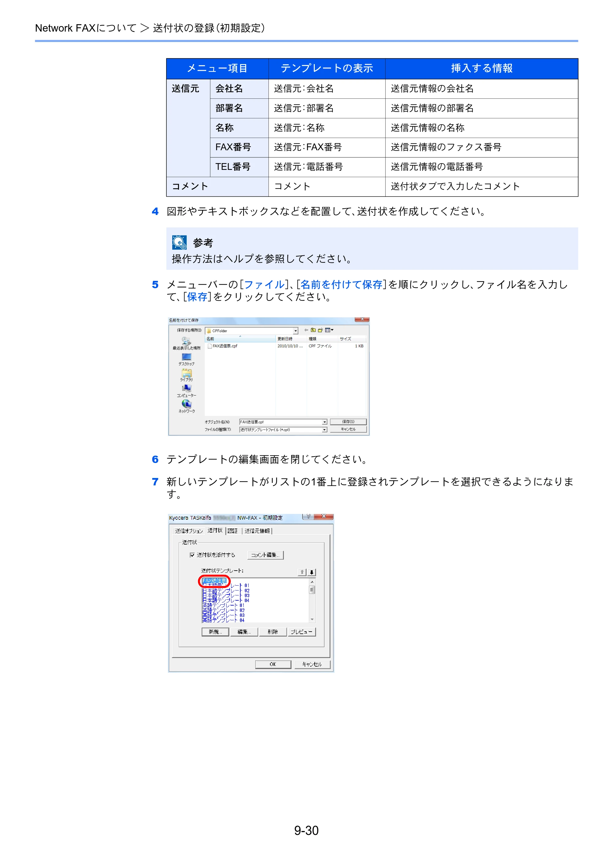Choose コンピューター in the places bar

186,391
